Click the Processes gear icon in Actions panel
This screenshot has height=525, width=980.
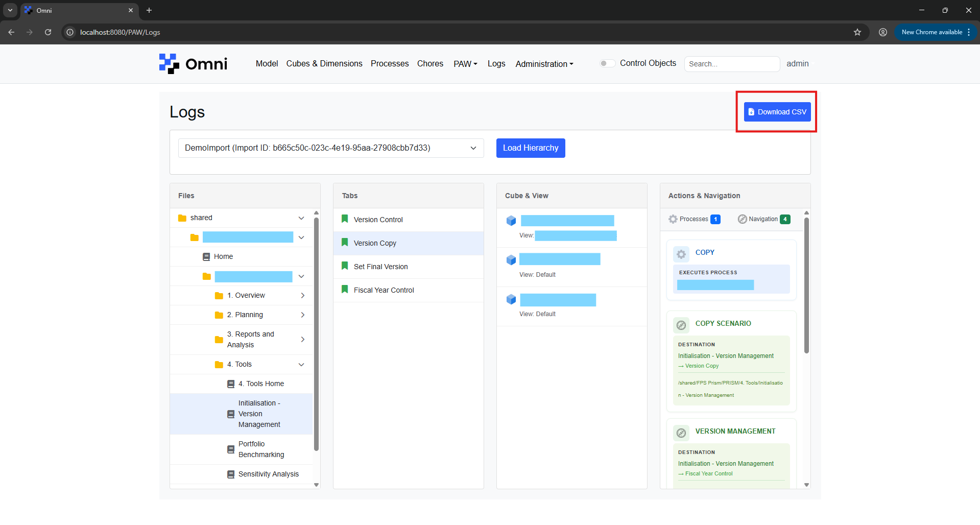(673, 219)
